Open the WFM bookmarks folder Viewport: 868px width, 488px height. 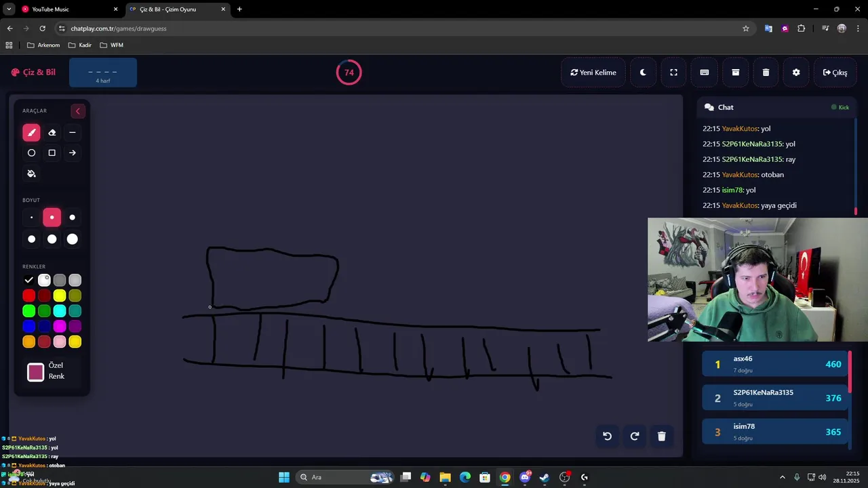pos(111,45)
